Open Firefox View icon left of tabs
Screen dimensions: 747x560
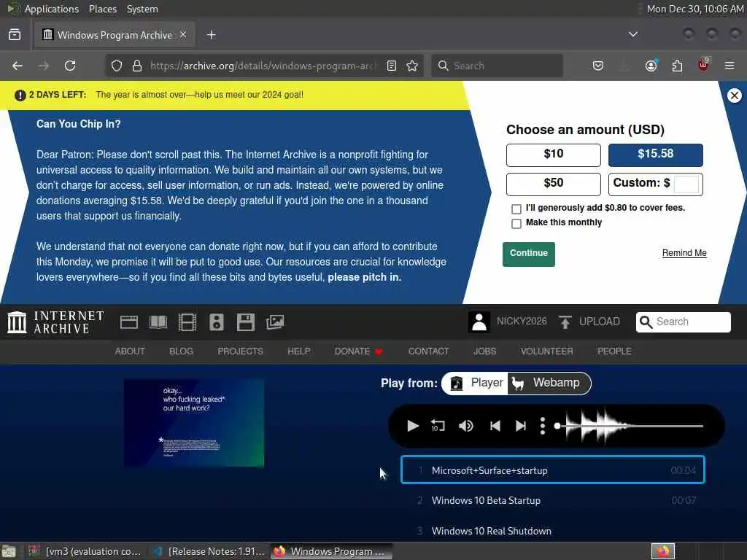click(x=15, y=35)
